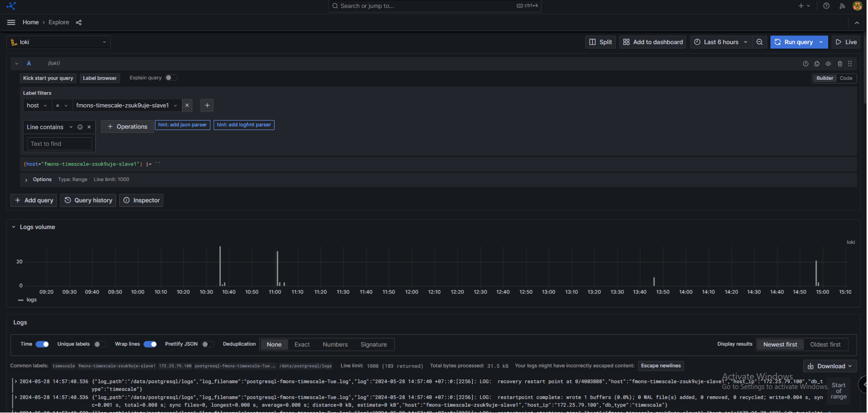Open the query Inspector

142,201
